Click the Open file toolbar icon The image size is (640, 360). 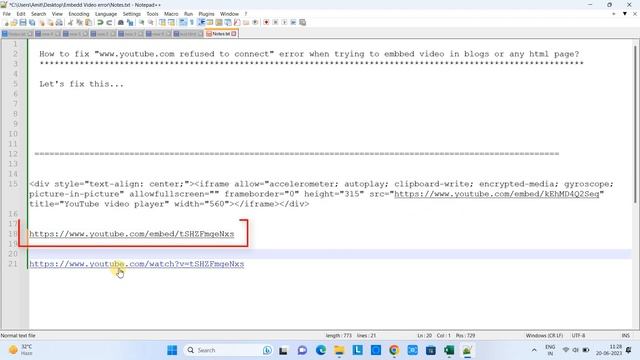(14, 22)
